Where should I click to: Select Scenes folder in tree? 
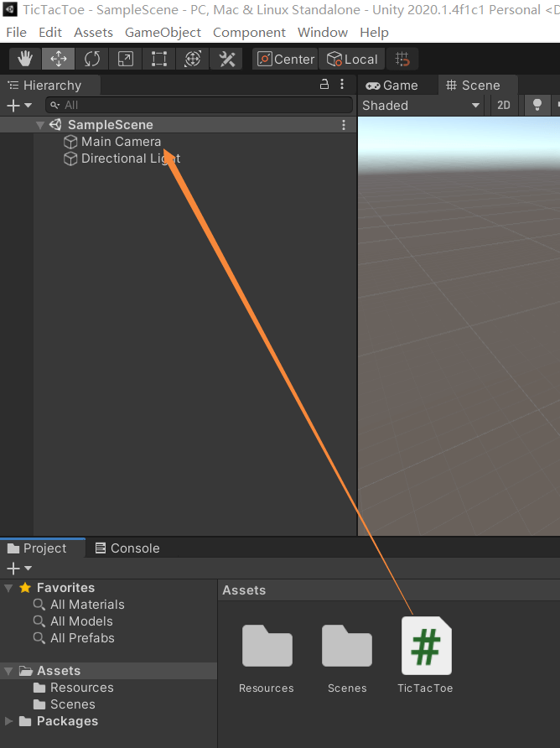tap(72, 704)
